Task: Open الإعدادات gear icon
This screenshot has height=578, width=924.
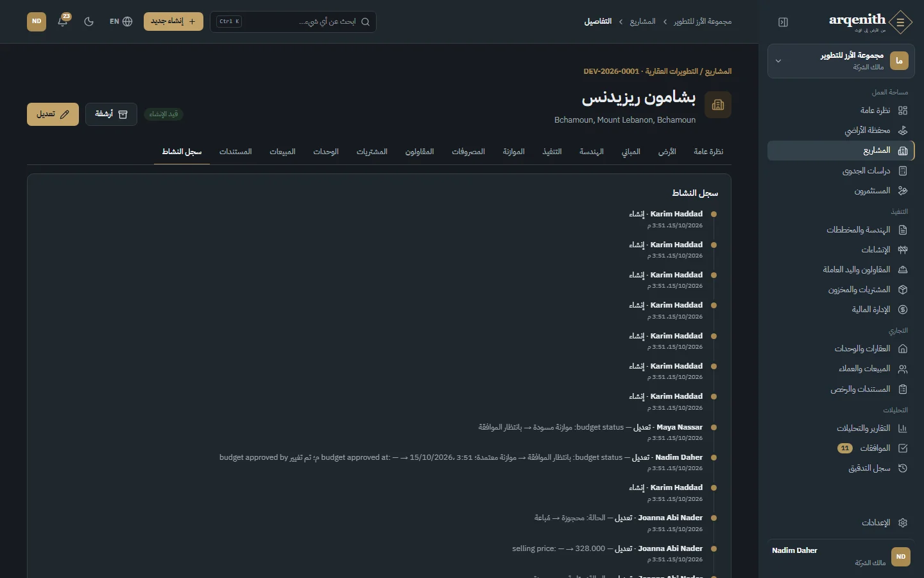Action: pos(903,523)
